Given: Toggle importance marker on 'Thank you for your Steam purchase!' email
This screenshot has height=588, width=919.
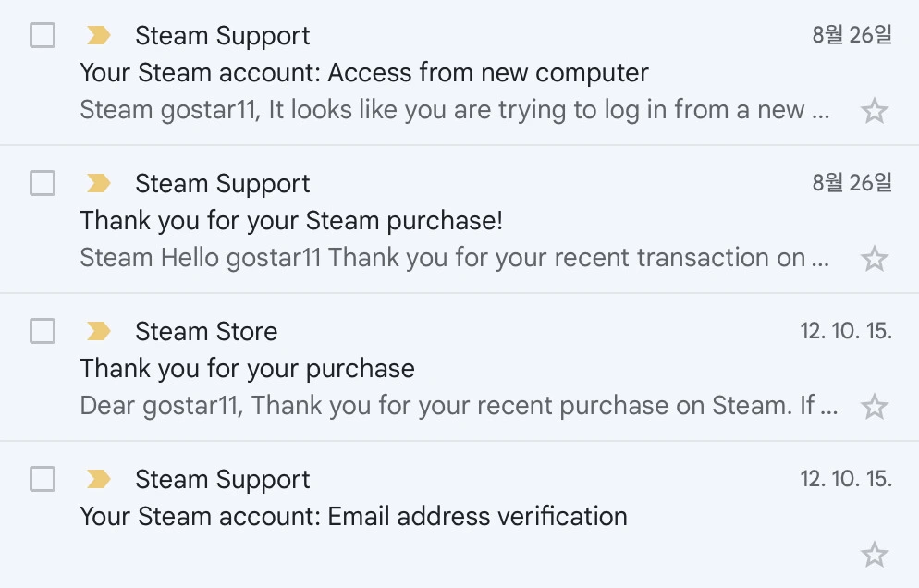Looking at the screenshot, I should [x=98, y=184].
